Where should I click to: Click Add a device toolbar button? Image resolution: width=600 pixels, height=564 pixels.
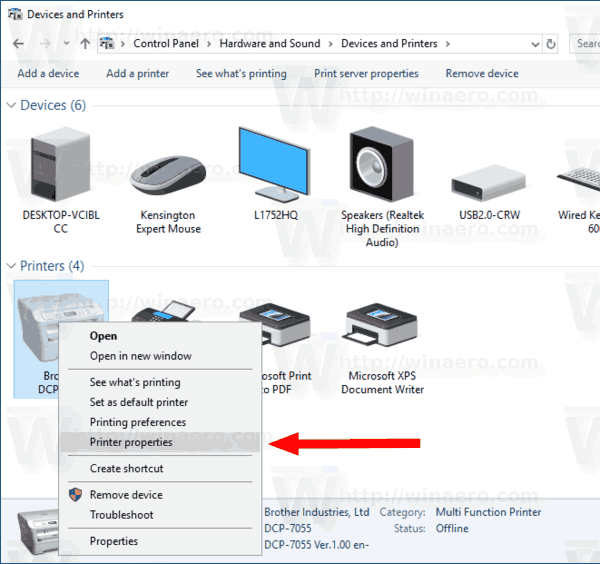(48, 73)
